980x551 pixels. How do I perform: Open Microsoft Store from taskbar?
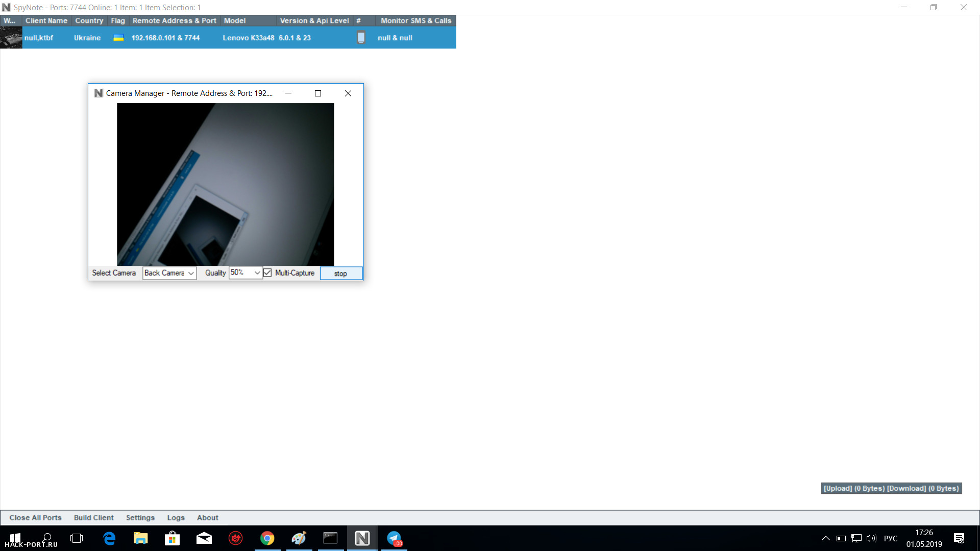[173, 538]
